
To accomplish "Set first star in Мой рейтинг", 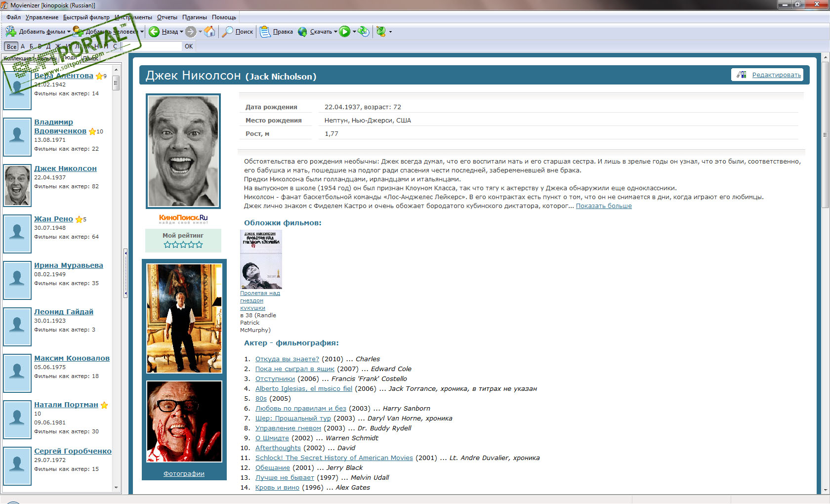I will tap(167, 245).
